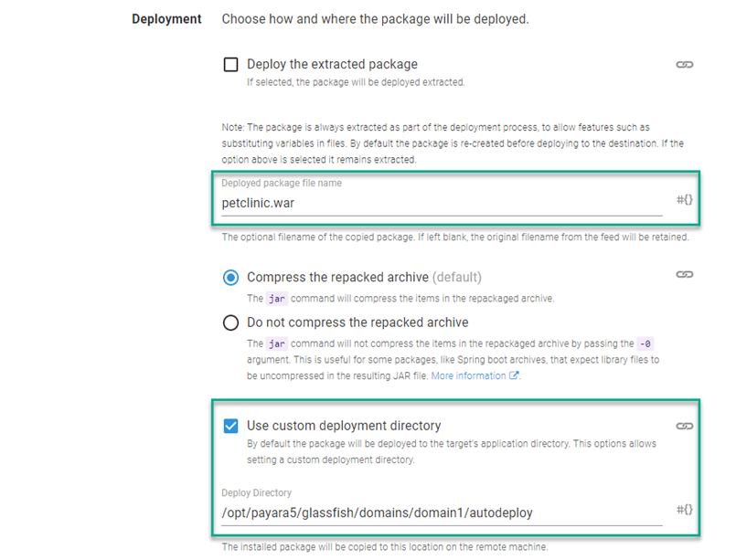This screenshot has height=560, width=736.
Task: Open variable insert icon for Deploy Directory field
Action: (683, 512)
